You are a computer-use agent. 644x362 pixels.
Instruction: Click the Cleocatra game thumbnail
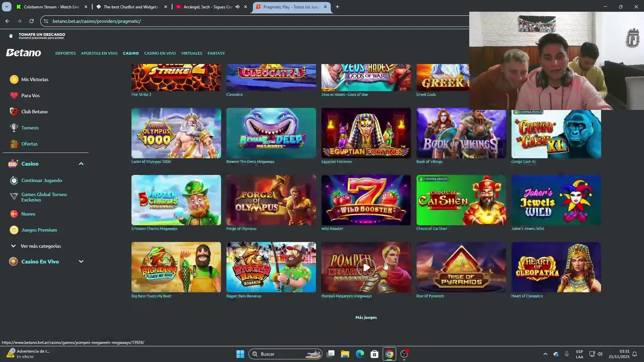271,77
